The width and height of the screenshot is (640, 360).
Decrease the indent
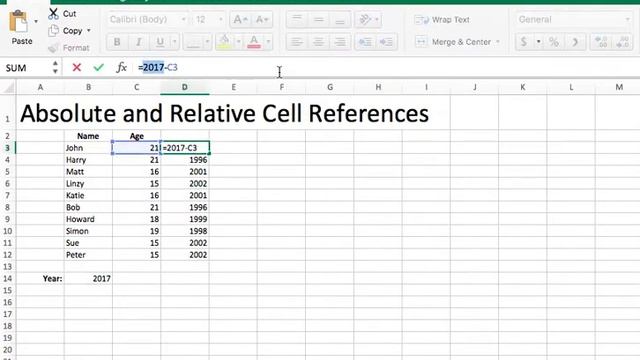coord(365,42)
